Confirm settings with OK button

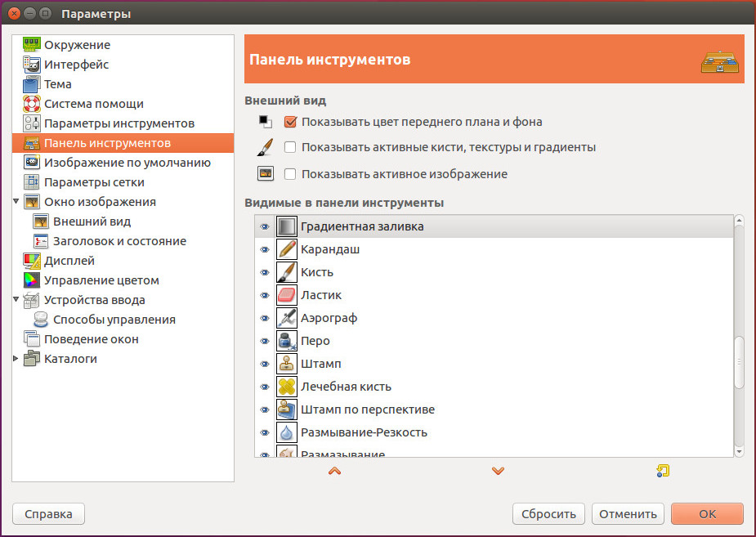(x=707, y=514)
